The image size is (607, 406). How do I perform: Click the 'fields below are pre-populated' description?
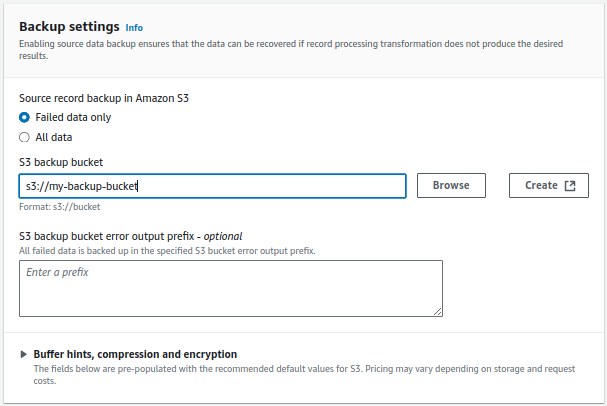coord(304,375)
